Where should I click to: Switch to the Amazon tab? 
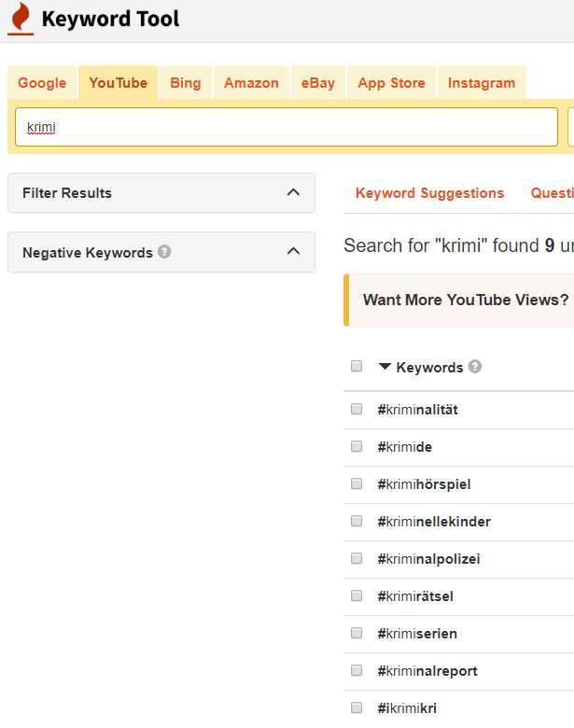pyautogui.click(x=251, y=83)
